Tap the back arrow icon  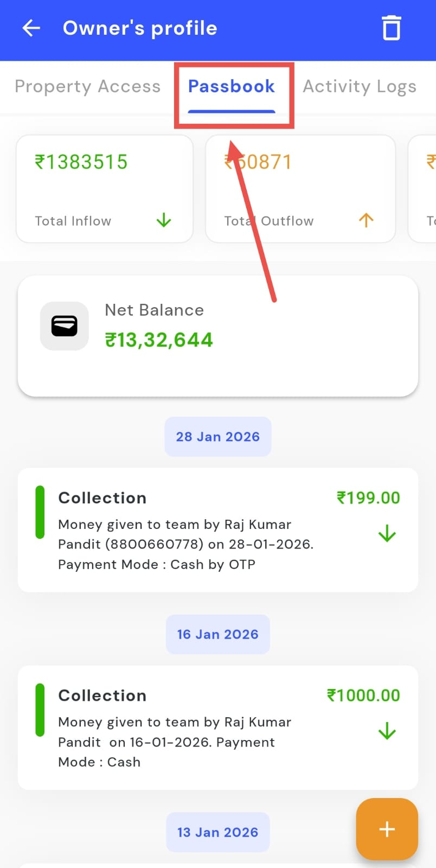[x=31, y=28]
